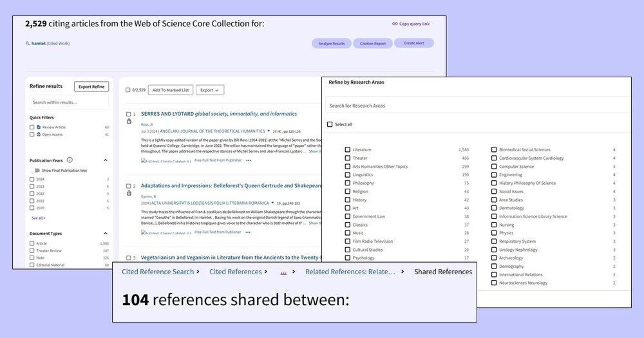The width and height of the screenshot is (644, 338).
Task: Click Free Full Text From Publisher for result 1
Action: [218, 160]
